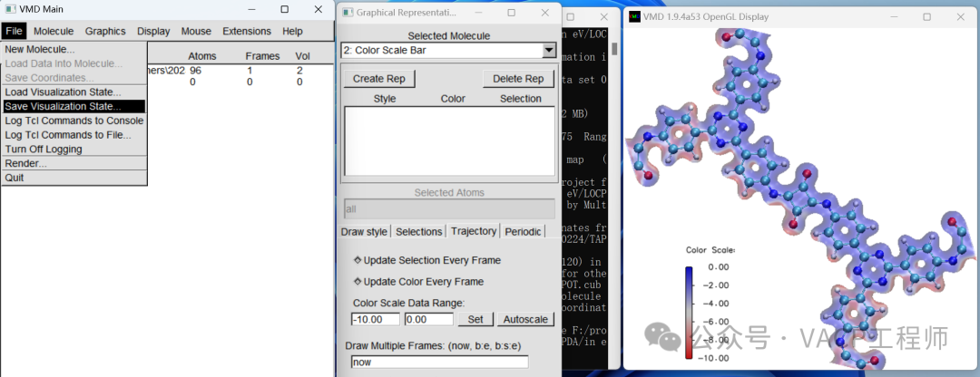Select Log Tcl Commands to File
This screenshot has width=980, height=377.
74,135
